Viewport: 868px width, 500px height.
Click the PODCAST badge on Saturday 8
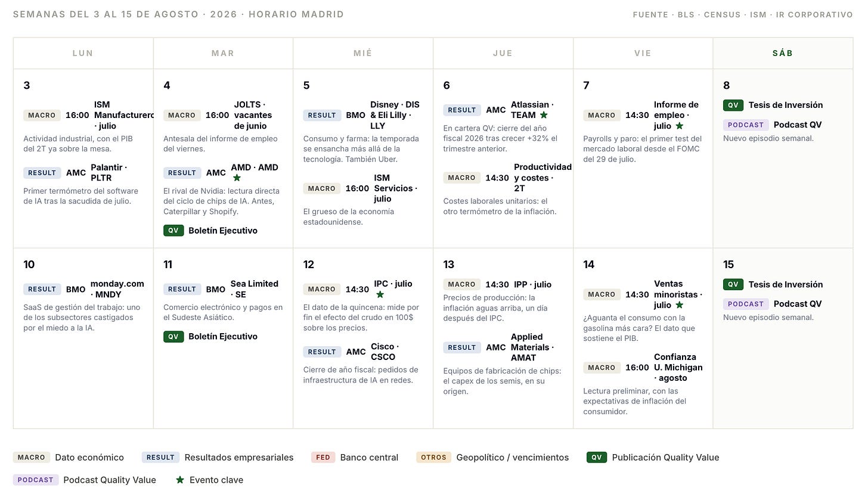pos(746,125)
